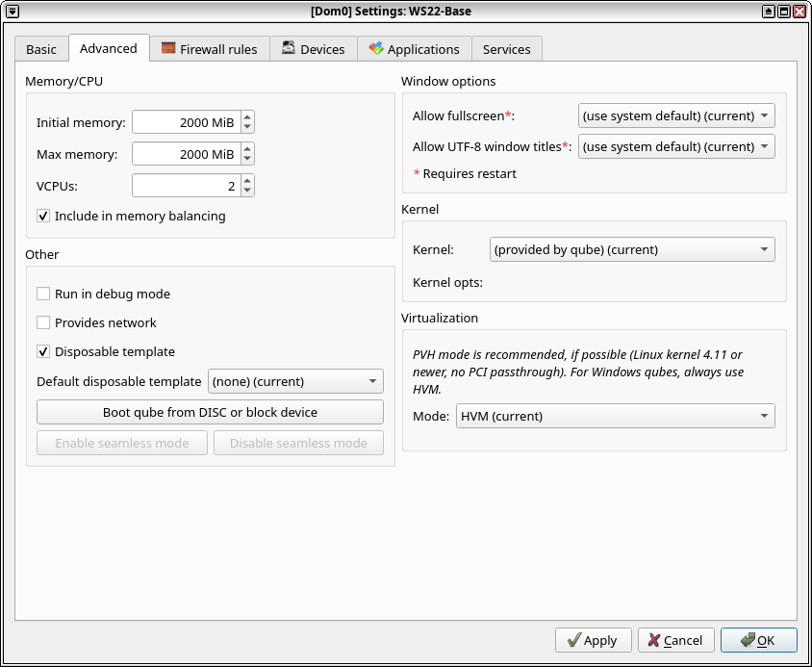
Task: Click the VCPUs value field
Action: [187, 186]
